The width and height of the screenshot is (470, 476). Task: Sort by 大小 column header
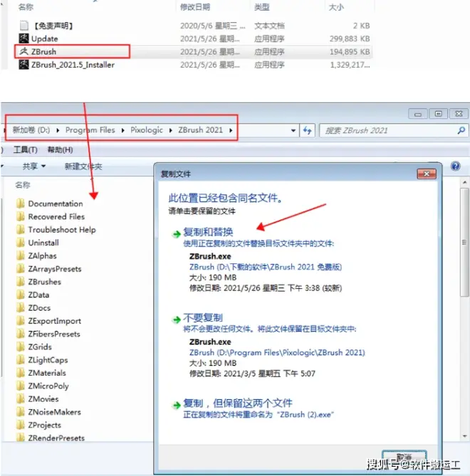tap(336, 7)
